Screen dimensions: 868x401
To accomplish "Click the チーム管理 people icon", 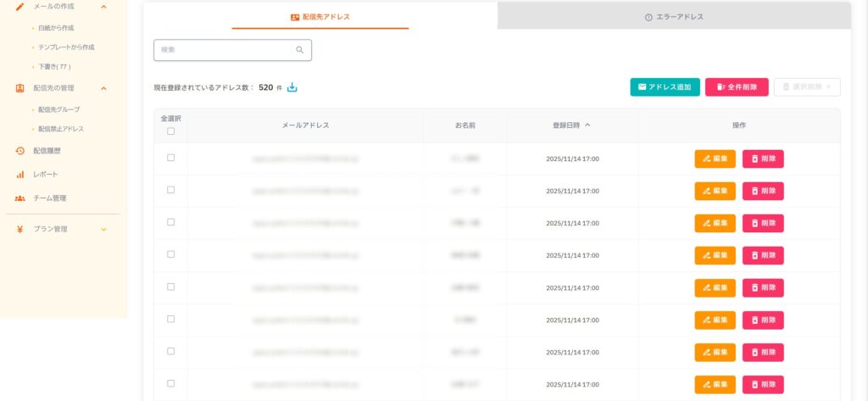I will (x=19, y=198).
